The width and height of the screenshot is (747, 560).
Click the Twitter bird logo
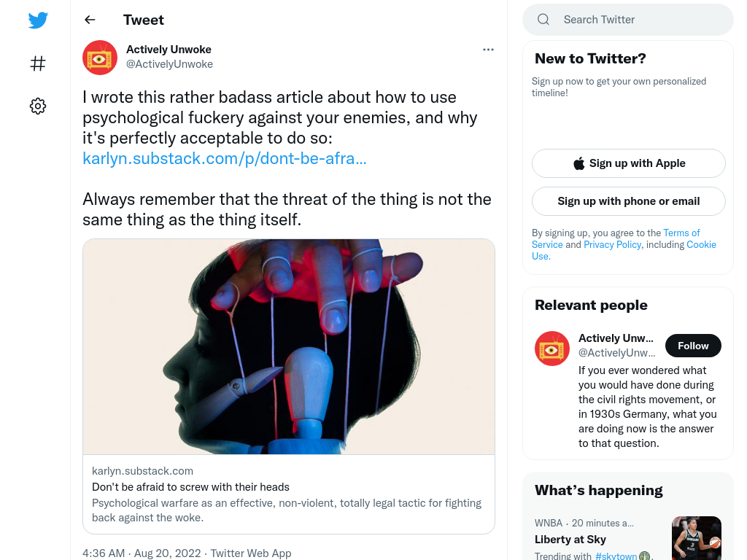[x=38, y=20]
